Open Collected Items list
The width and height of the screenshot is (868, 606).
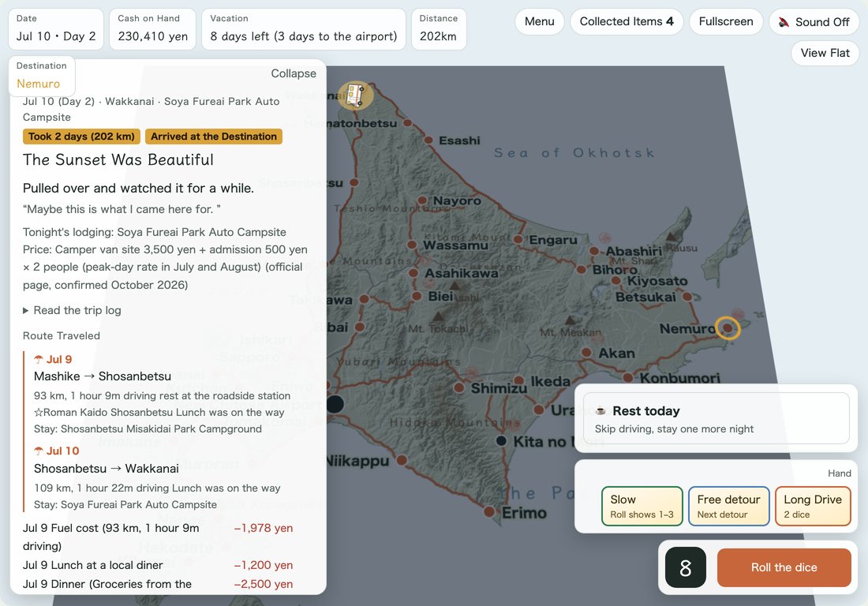pos(627,21)
